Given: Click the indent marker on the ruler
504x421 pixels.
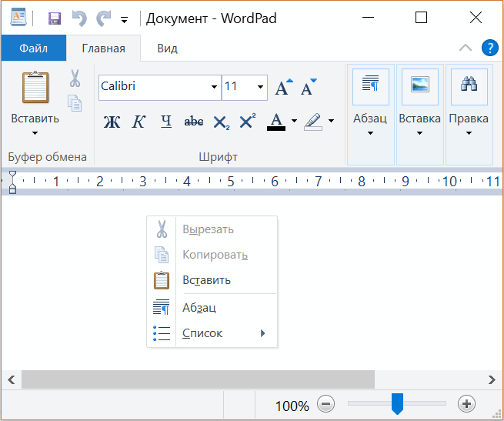Looking at the screenshot, I should tap(12, 182).
